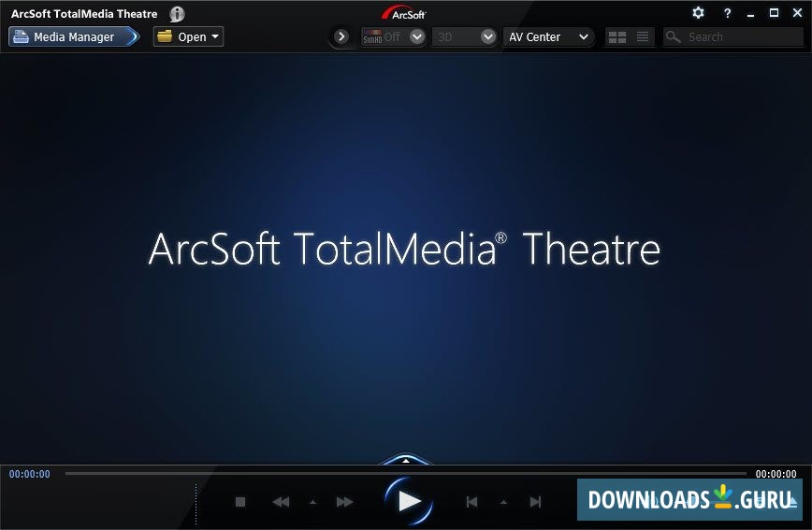Open help with the question mark icon
The height and width of the screenshot is (530, 812).
(x=727, y=13)
